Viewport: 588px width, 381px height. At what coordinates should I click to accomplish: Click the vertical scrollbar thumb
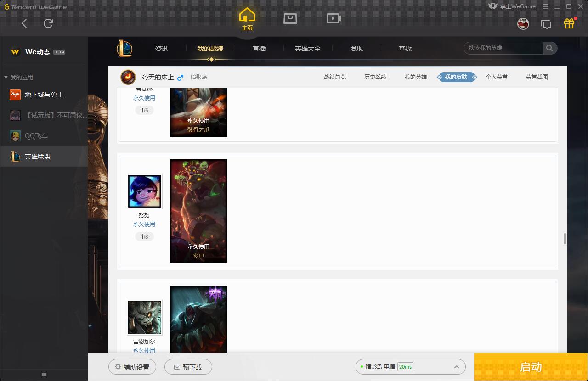point(565,239)
